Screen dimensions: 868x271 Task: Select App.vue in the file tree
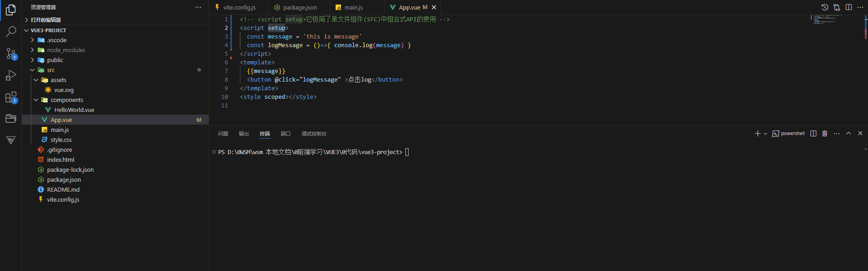pyautogui.click(x=115, y=120)
